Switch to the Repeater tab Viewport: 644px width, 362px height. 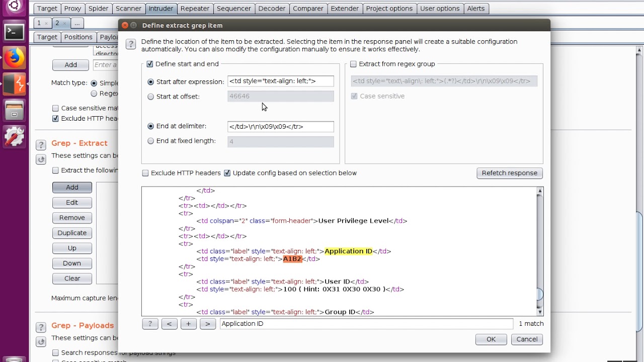coord(195,9)
